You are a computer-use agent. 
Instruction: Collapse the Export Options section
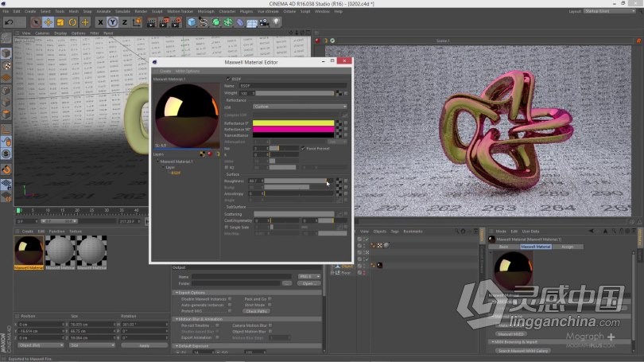pyautogui.click(x=177, y=293)
